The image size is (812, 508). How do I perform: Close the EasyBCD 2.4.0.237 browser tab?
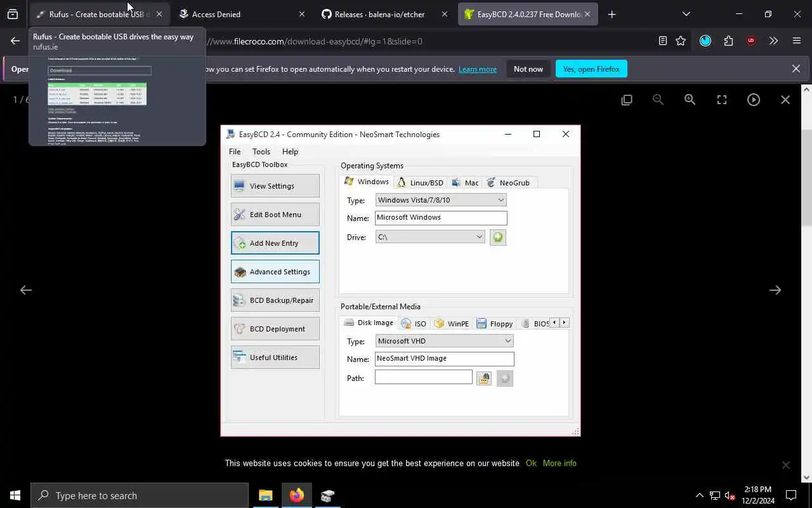click(x=587, y=14)
